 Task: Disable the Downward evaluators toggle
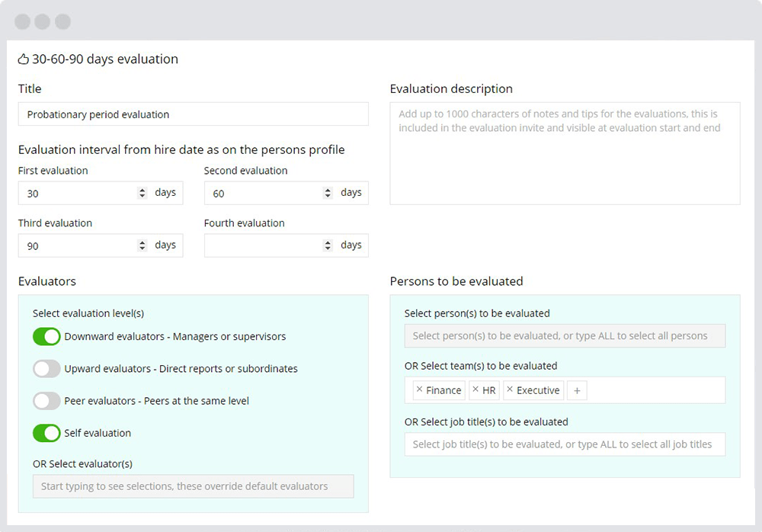pyautogui.click(x=46, y=336)
